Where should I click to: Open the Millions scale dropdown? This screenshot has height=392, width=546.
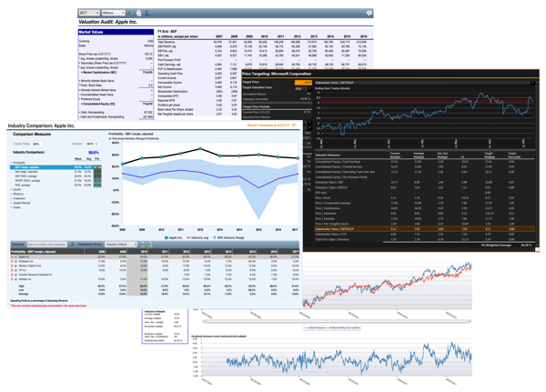pyautogui.click(x=115, y=14)
